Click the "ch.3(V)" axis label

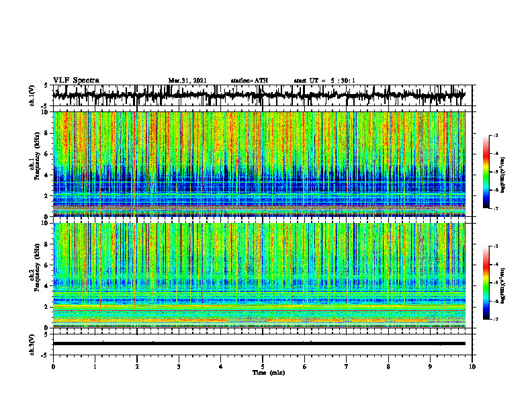point(32,345)
